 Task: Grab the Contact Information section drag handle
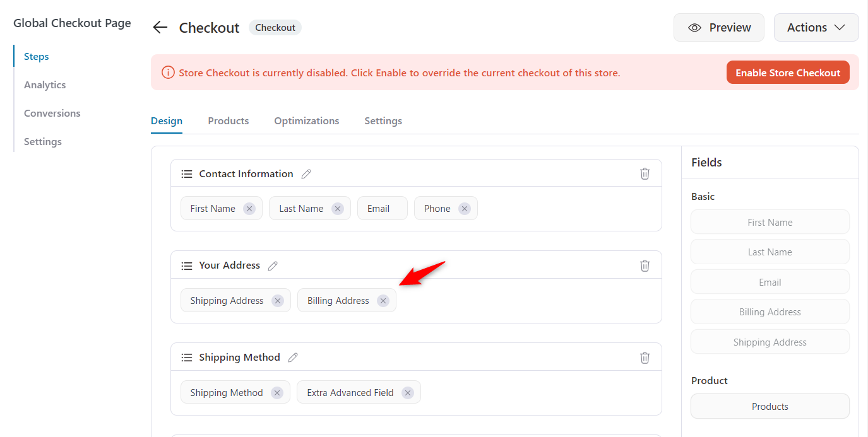coord(187,174)
